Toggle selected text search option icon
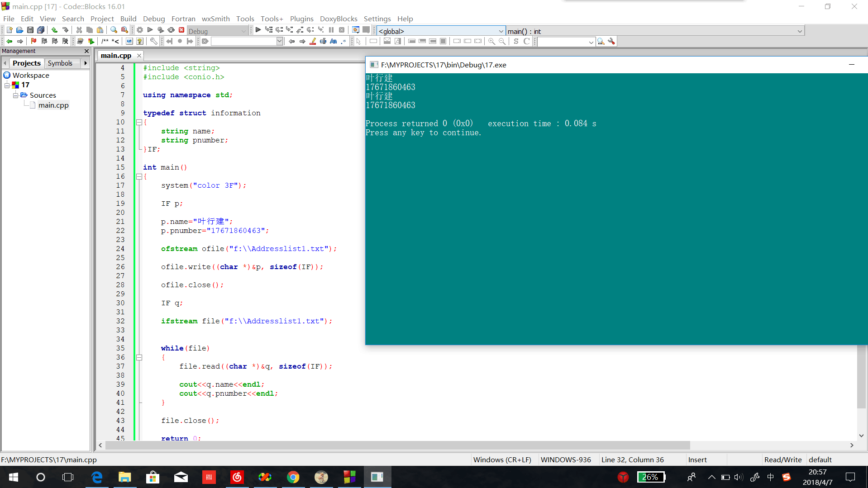The height and width of the screenshot is (488, 868). pyautogui.click(x=323, y=41)
